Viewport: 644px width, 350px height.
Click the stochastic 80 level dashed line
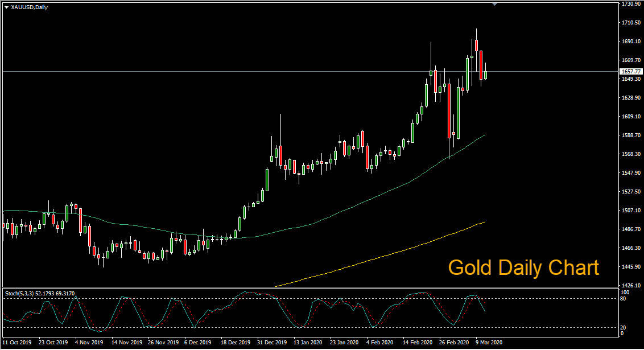(310, 299)
